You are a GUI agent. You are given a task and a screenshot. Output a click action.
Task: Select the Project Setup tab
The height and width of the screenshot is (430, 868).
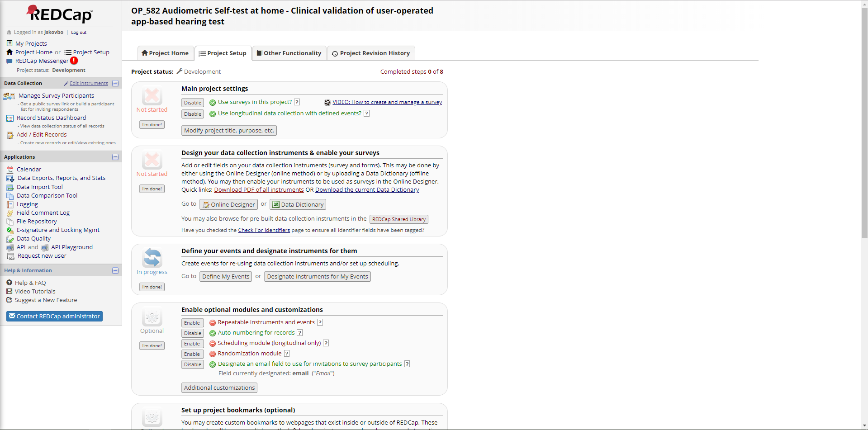coord(223,53)
